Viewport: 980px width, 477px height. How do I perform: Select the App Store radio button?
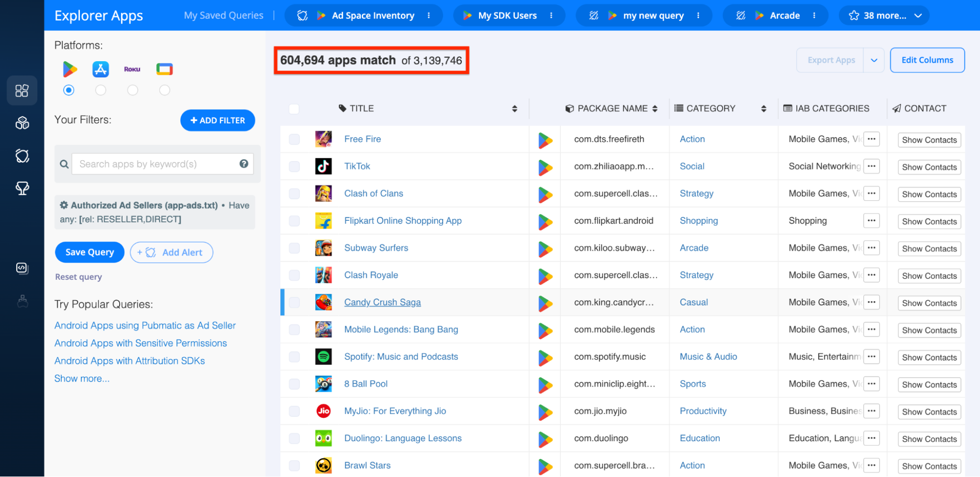point(101,90)
